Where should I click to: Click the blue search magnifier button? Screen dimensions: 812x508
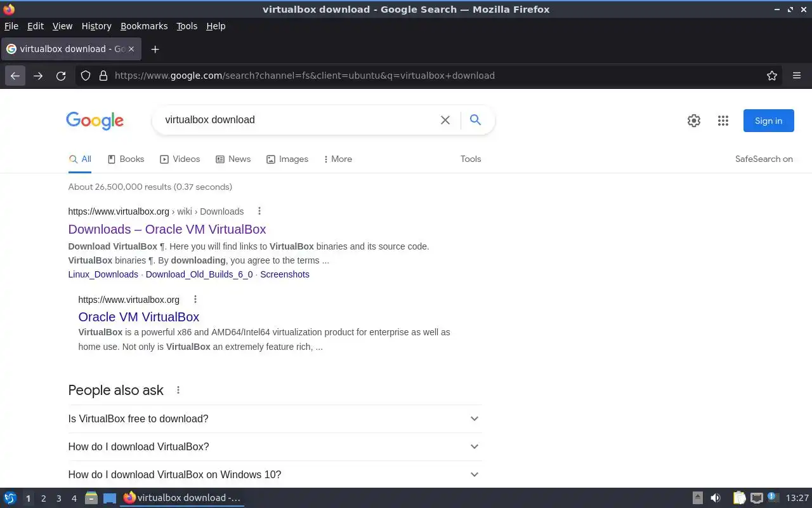pos(475,119)
